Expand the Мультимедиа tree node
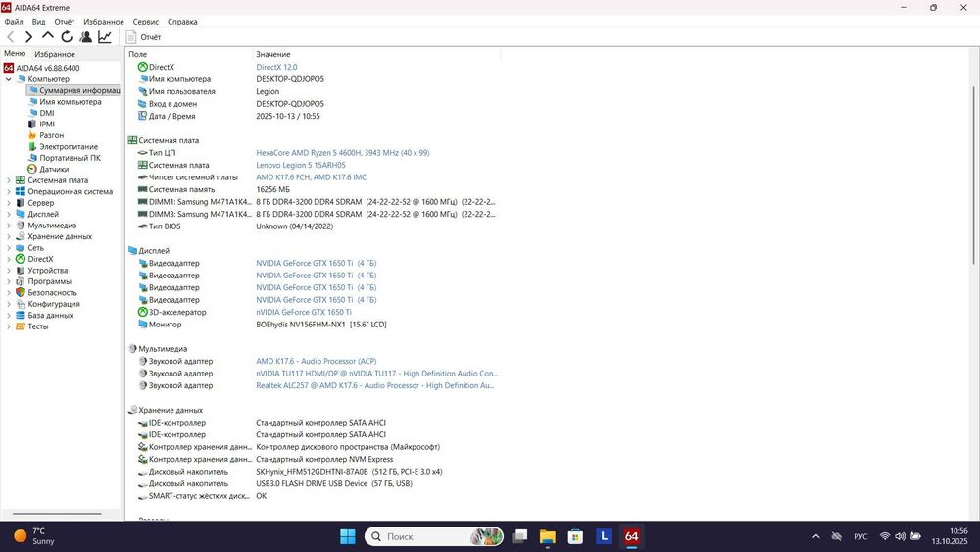 point(8,226)
